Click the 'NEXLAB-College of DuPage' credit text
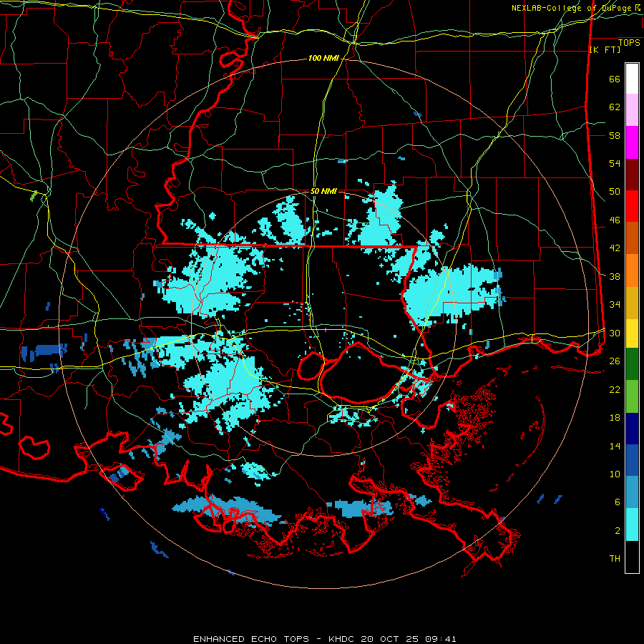 pyautogui.click(x=572, y=8)
